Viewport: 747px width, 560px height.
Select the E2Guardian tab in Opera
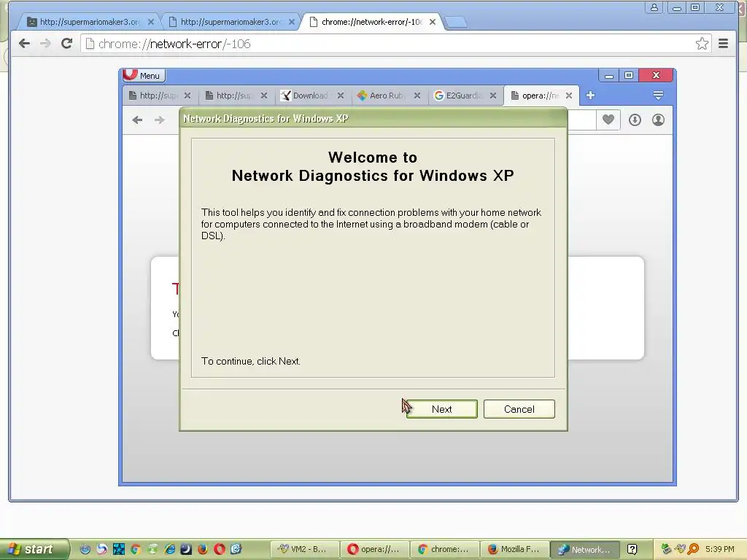coord(465,96)
